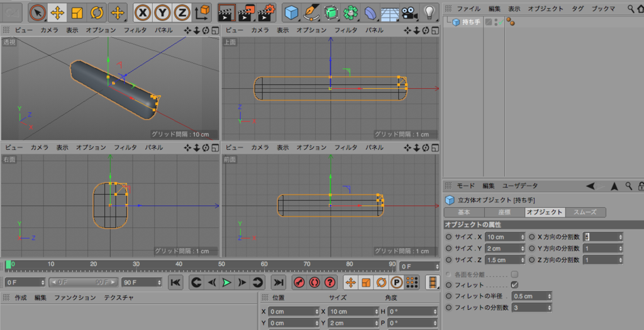The height and width of the screenshot is (330, 644).
Task: Adjust the フィレットの分割数 stepper
Action: [x=548, y=308]
